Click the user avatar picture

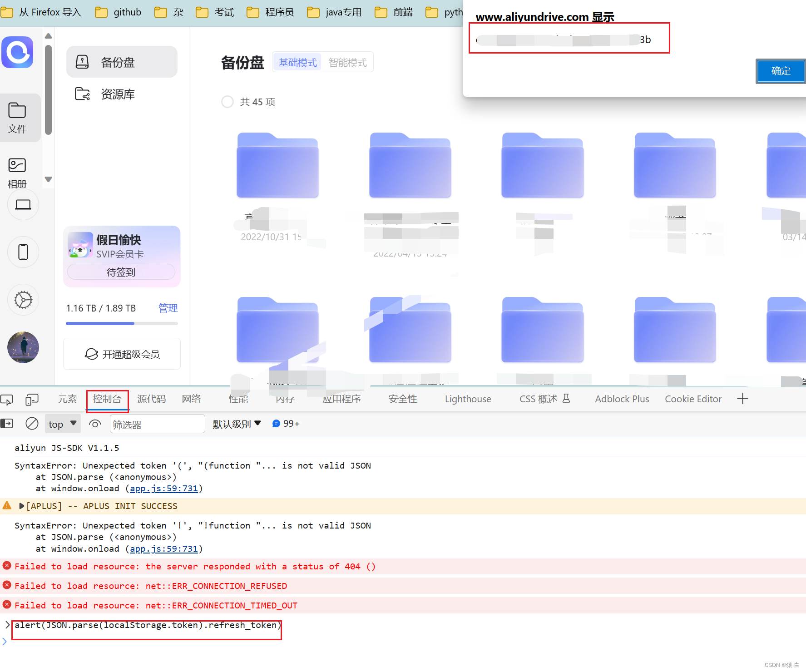23,347
